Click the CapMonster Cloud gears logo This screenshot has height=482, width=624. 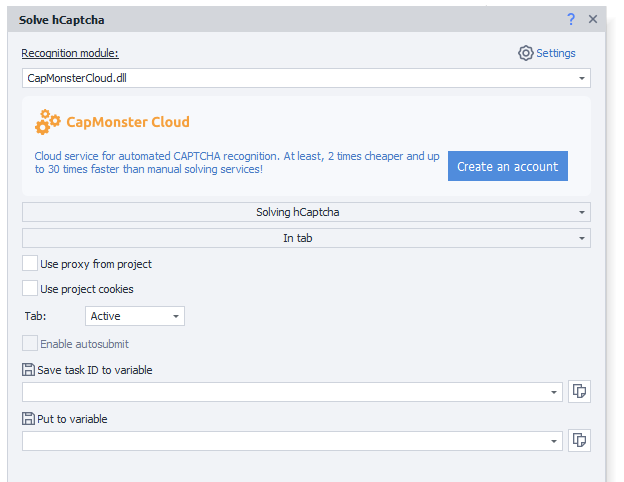tap(47, 123)
